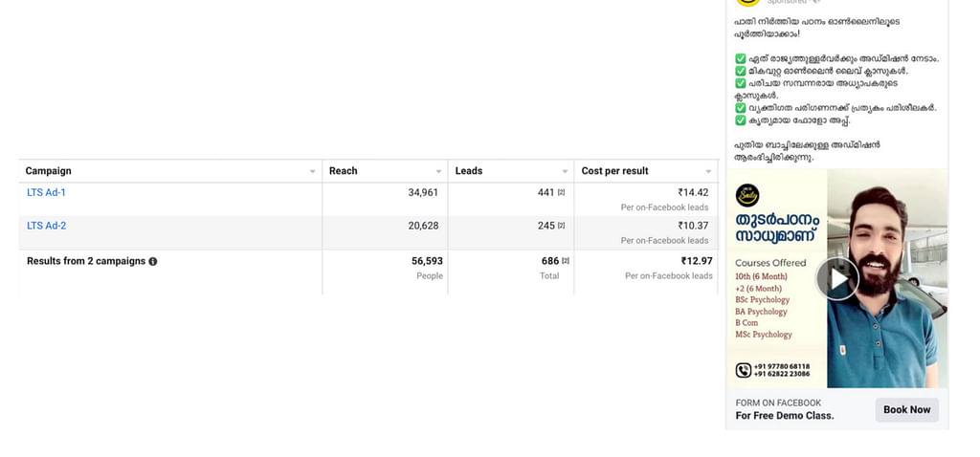The height and width of the screenshot is (457, 980).
Task: Click footnote icon next to 686 total leads
Action: 566,261
